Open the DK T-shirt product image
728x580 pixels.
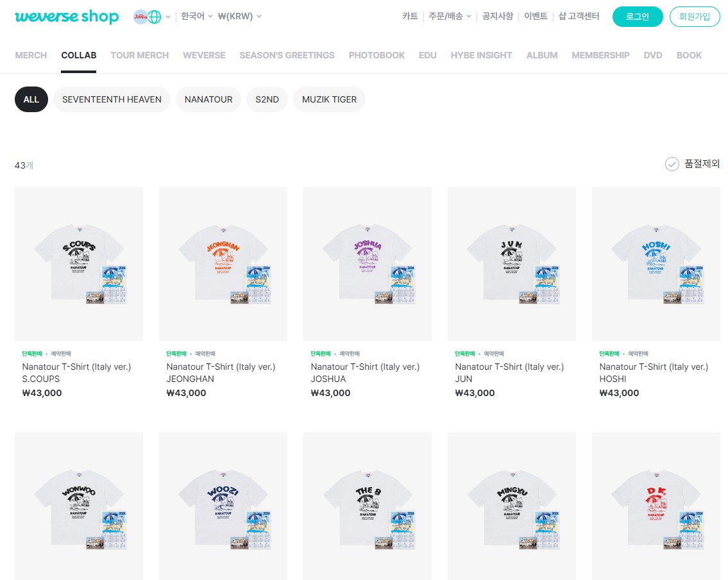click(x=656, y=506)
